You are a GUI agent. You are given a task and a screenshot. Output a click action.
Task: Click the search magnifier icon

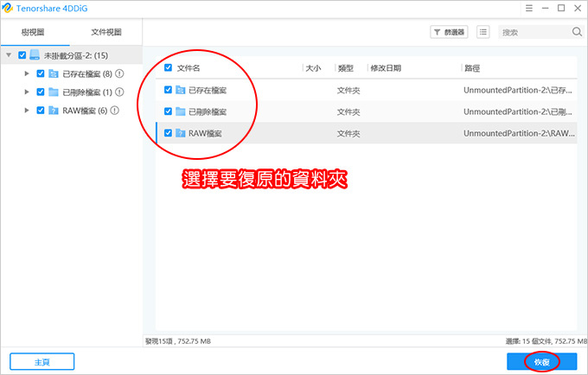click(x=577, y=32)
